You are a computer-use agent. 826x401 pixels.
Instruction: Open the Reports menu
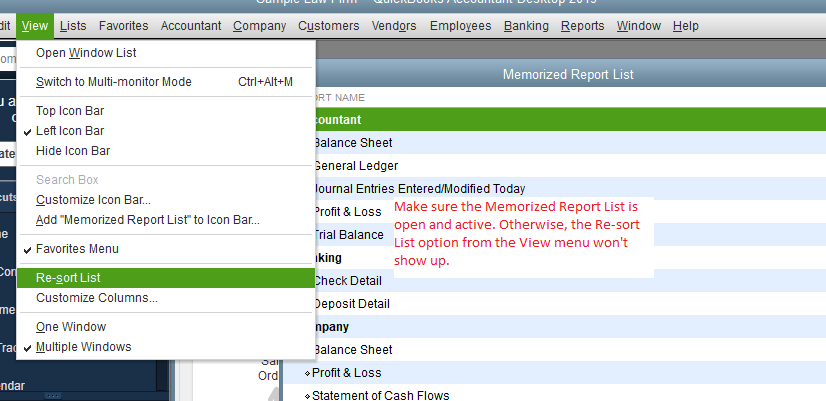click(582, 26)
